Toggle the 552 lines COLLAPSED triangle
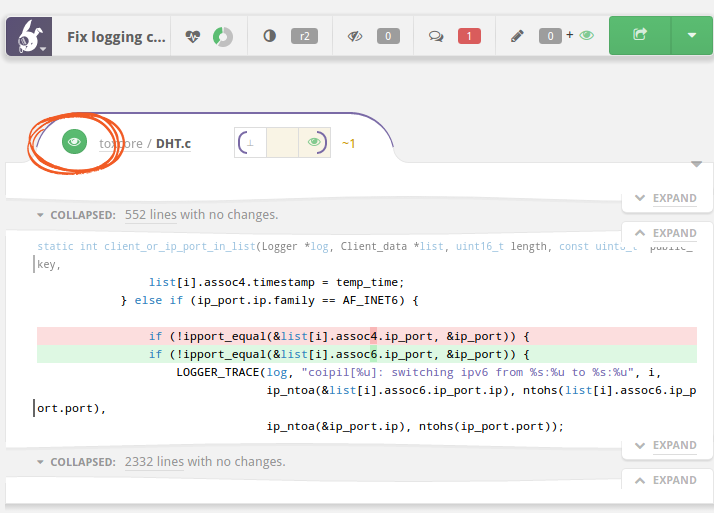The height and width of the screenshot is (513, 714). [40, 215]
